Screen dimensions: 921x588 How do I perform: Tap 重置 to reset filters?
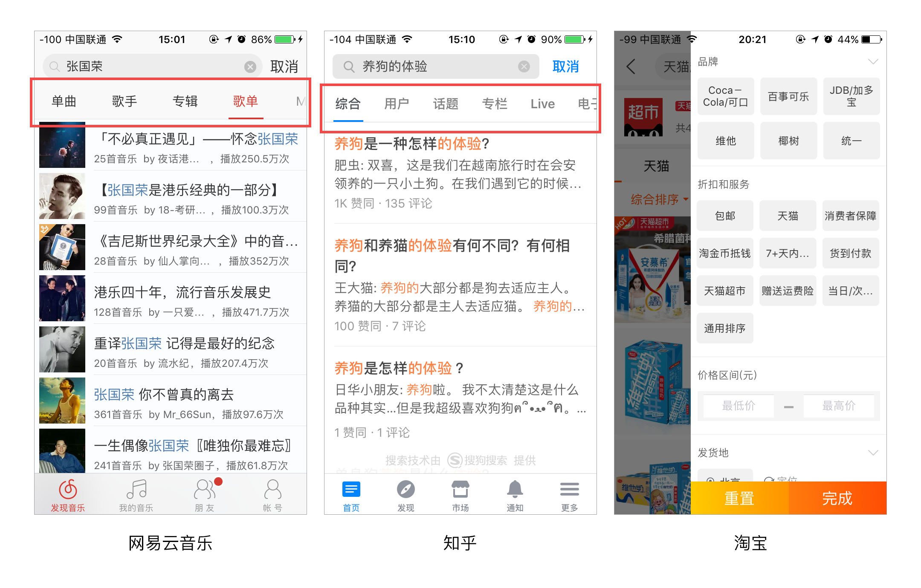point(739,498)
